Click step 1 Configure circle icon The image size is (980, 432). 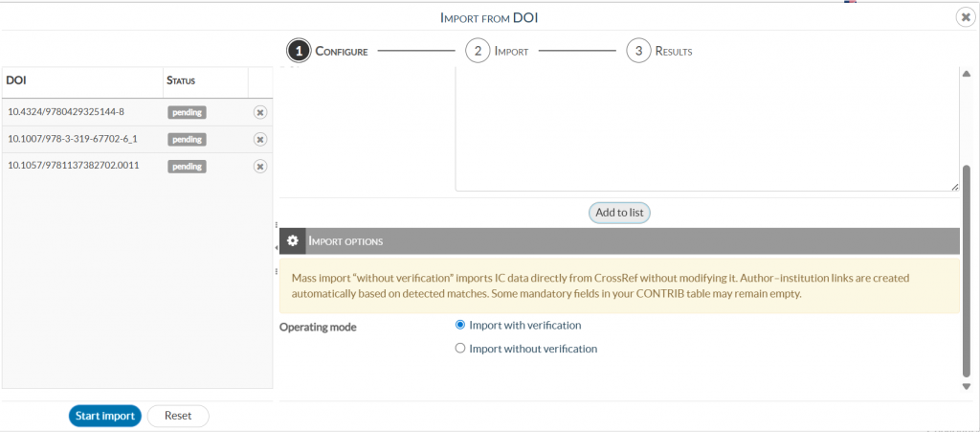click(299, 51)
